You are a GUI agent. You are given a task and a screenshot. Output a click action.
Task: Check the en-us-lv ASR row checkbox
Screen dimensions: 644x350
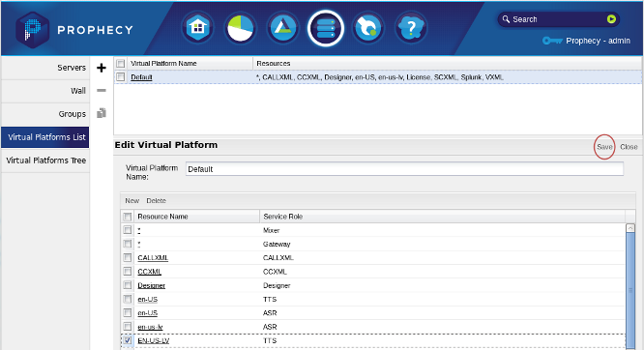128,327
